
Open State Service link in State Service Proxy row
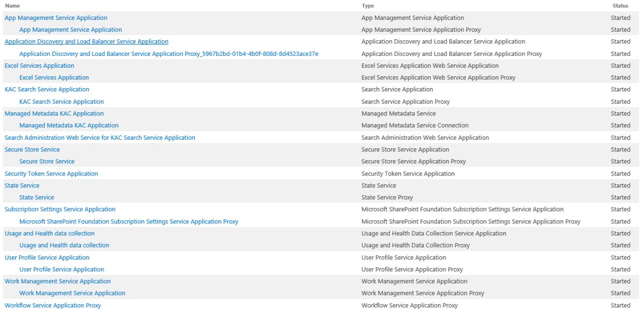click(x=36, y=197)
